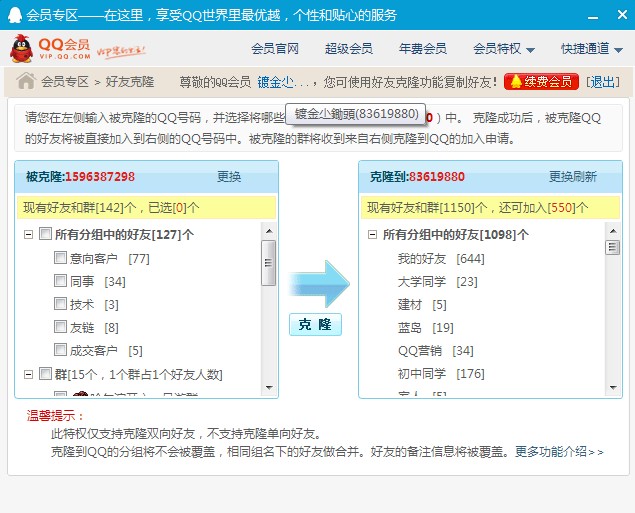This screenshot has width=635, height=513.
Task: Click the home icon beside 会员专区
Action: (x=25, y=81)
